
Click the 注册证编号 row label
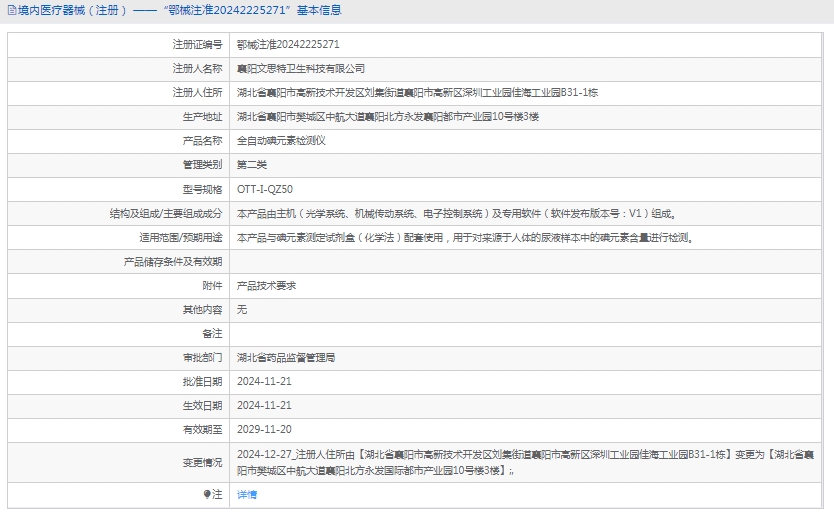tap(197, 45)
